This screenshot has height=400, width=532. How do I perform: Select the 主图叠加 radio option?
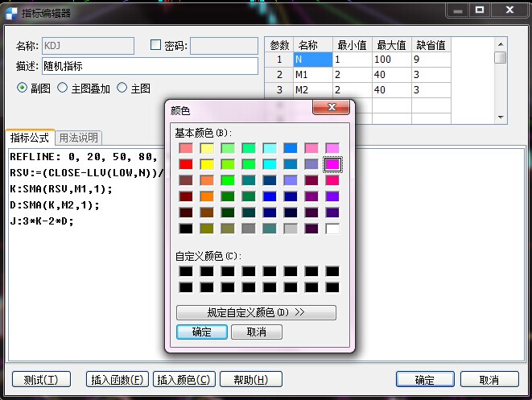[x=63, y=88]
